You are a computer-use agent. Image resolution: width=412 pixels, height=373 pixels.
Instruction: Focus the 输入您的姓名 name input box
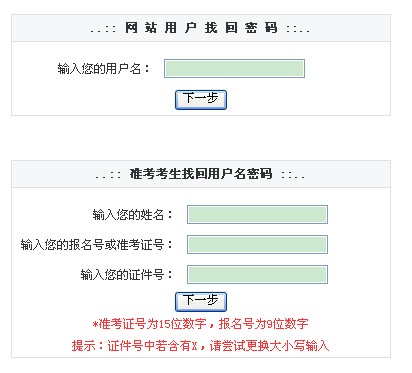257,214
